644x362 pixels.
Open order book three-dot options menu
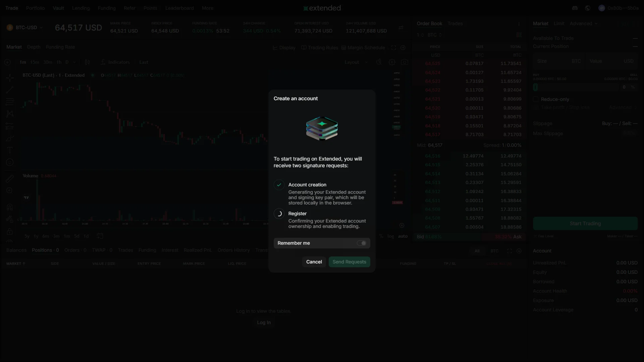click(519, 24)
